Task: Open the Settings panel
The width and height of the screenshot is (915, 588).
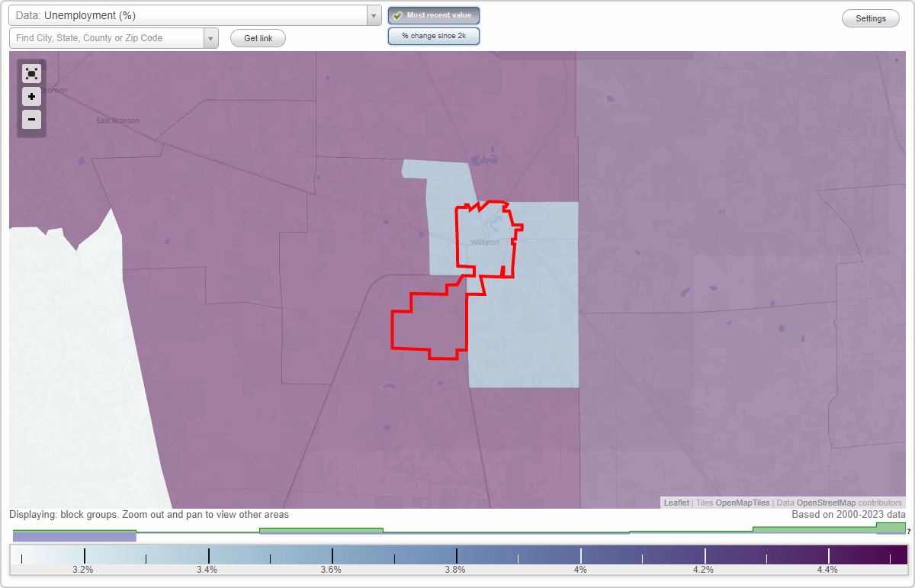Action: coord(870,18)
